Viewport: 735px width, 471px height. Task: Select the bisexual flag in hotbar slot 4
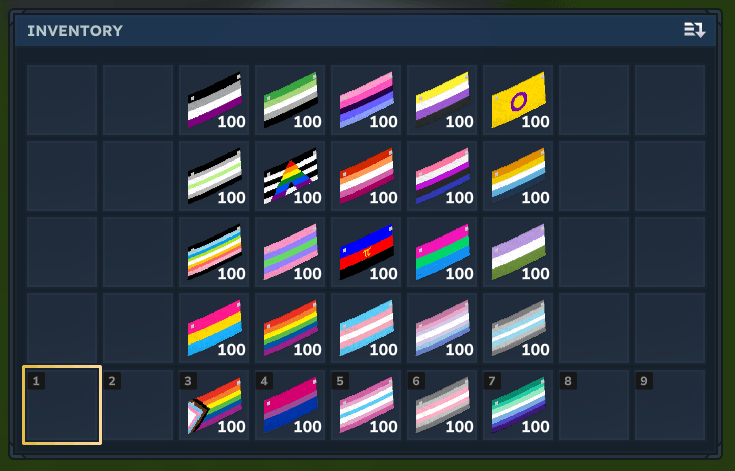[x=290, y=405]
